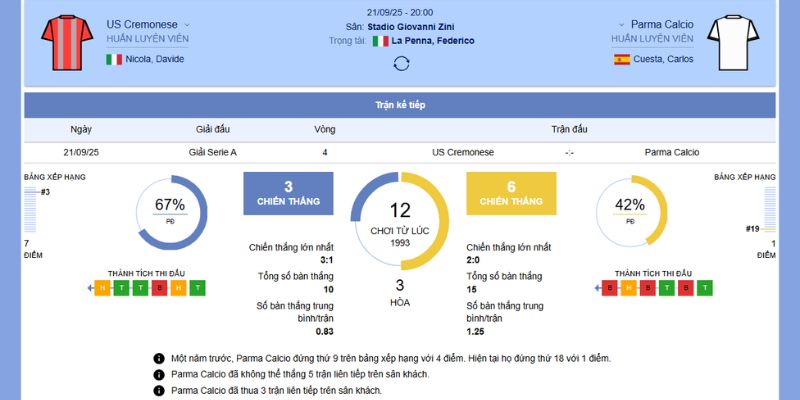Click the blue '3 Chiến thắng' box
The width and height of the screenshot is (800, 400).
click(288, 193)
